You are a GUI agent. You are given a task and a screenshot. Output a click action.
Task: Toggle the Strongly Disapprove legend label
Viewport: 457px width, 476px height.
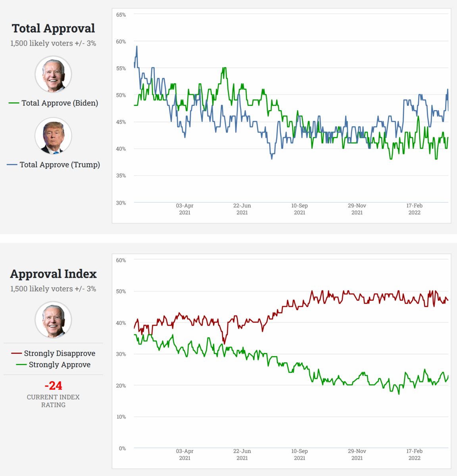click(60, 353)
